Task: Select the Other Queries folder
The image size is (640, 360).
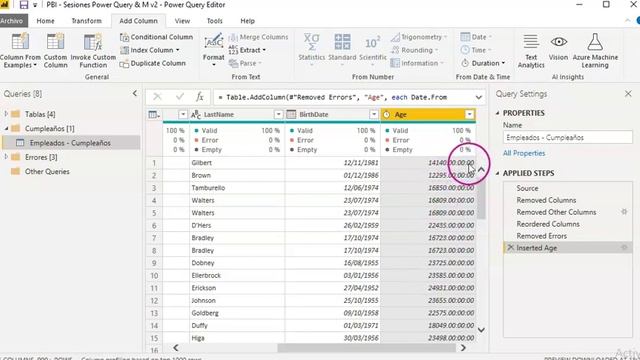Action: [x=47, y=171]
